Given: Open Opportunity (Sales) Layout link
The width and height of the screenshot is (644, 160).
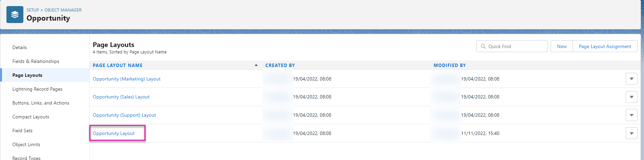Looking at the screenshot, I should tap(121, 97).
